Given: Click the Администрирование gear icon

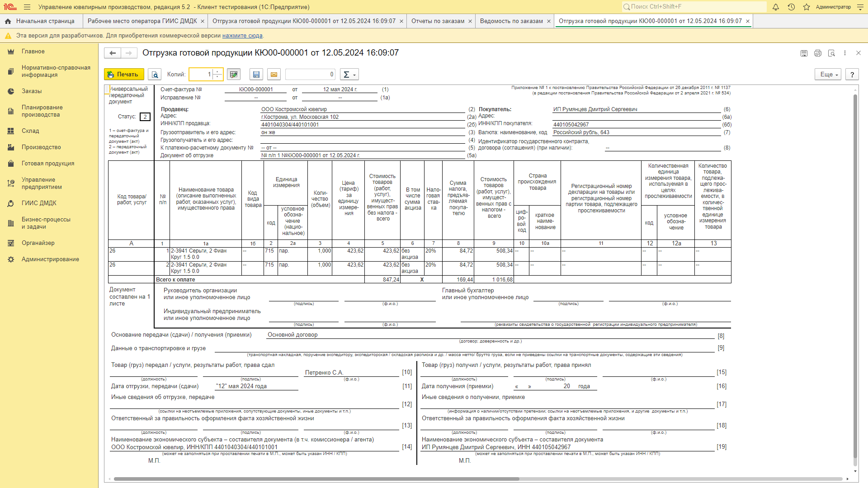Looking at the screenshot, I should pyautogui.click(x=11, y=259).
